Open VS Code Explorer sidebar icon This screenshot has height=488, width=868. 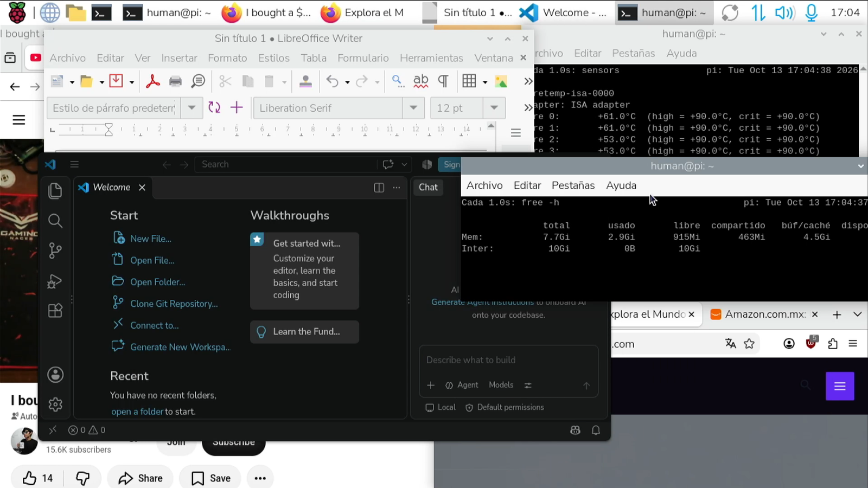click(x=55, y=190)
